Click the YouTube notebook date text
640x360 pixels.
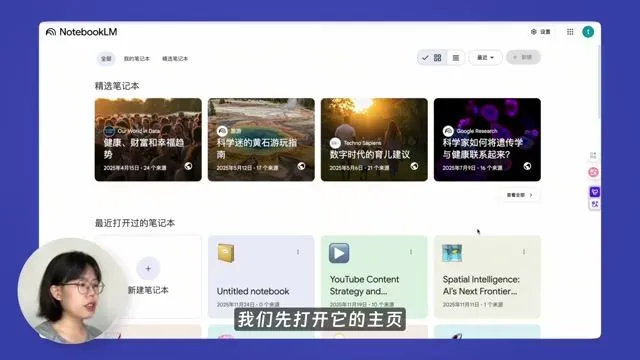(362, 304)
